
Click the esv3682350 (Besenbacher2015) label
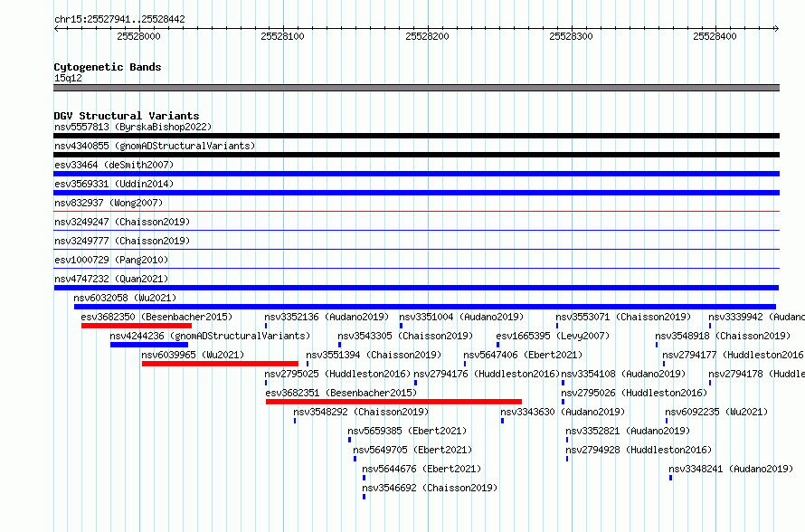(x=156, y=317)
